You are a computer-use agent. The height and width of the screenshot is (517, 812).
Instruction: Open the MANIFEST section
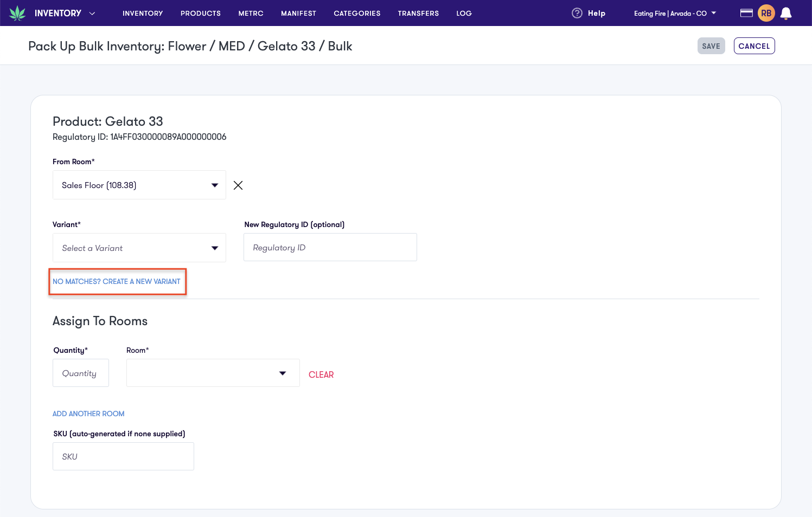(298, 13)
